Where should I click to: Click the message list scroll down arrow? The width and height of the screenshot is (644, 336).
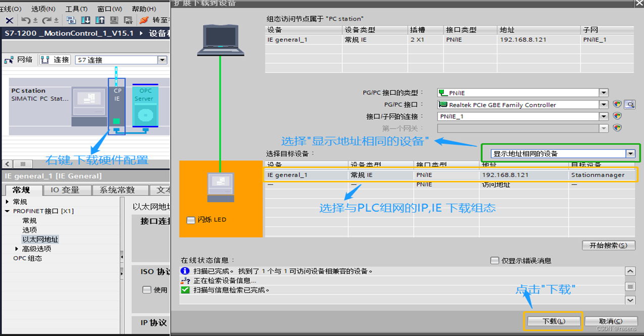(x=630, y=300)
